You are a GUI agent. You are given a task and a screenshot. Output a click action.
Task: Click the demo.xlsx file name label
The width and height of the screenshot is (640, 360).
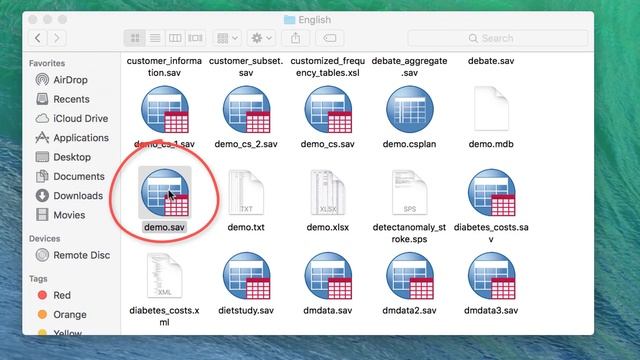click(x=328, y=227)
